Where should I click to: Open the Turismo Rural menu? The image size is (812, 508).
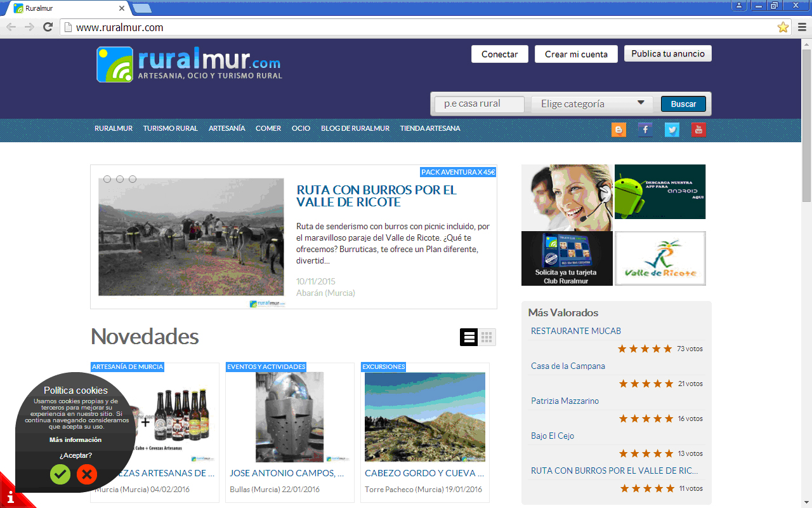[170, 128]
